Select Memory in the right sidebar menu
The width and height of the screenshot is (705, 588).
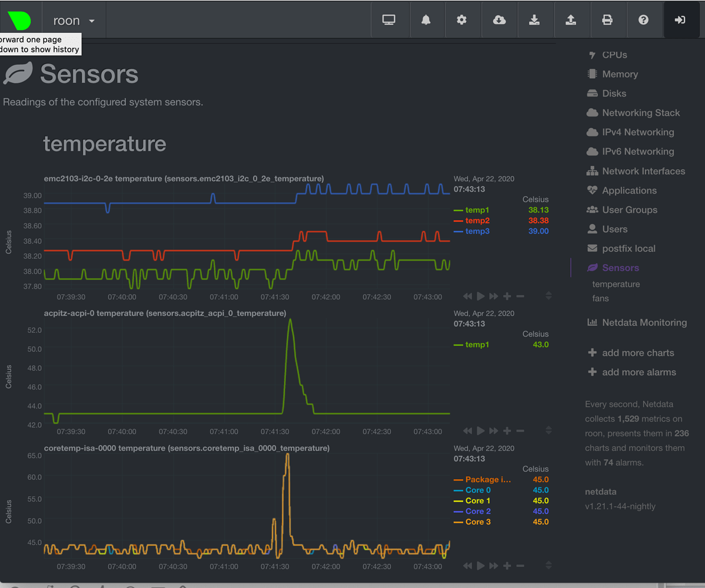pos(619,74)
